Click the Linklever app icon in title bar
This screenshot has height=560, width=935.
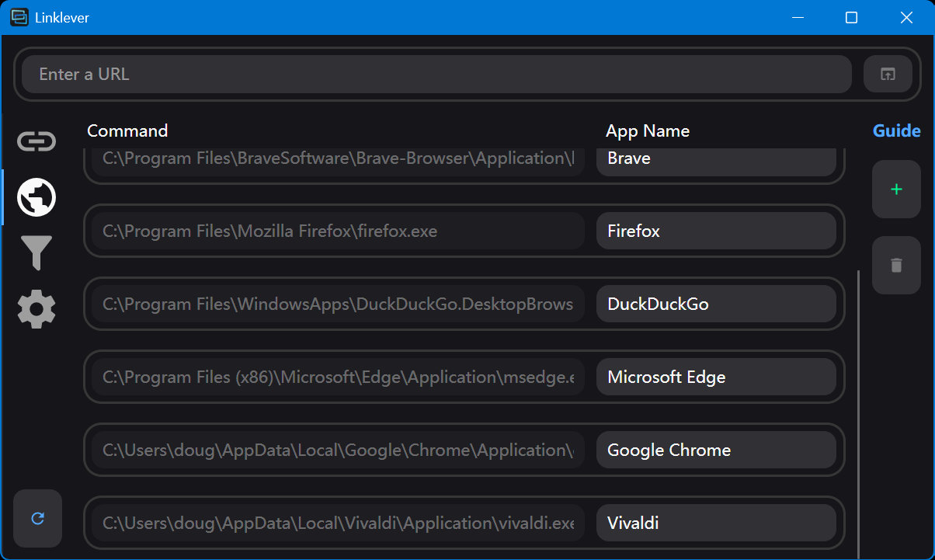click(x=19, y=17)
